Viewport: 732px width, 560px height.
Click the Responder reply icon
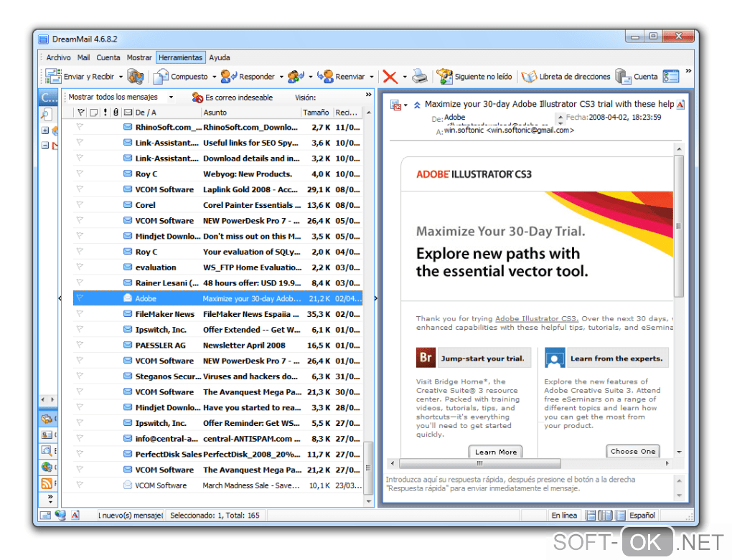(x=229, y=77)
